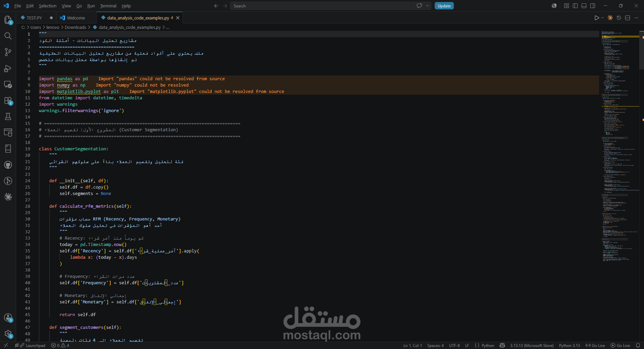Open the Source Control view

8,52
